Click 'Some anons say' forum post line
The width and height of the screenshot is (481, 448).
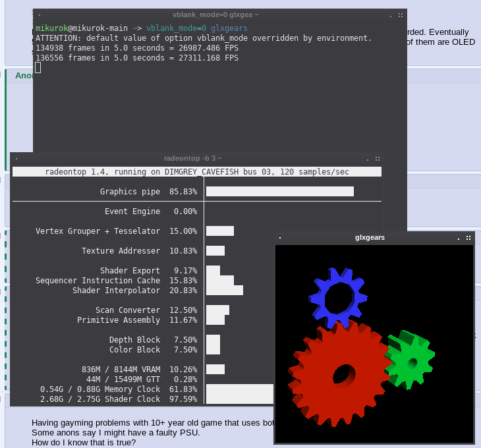116,433
